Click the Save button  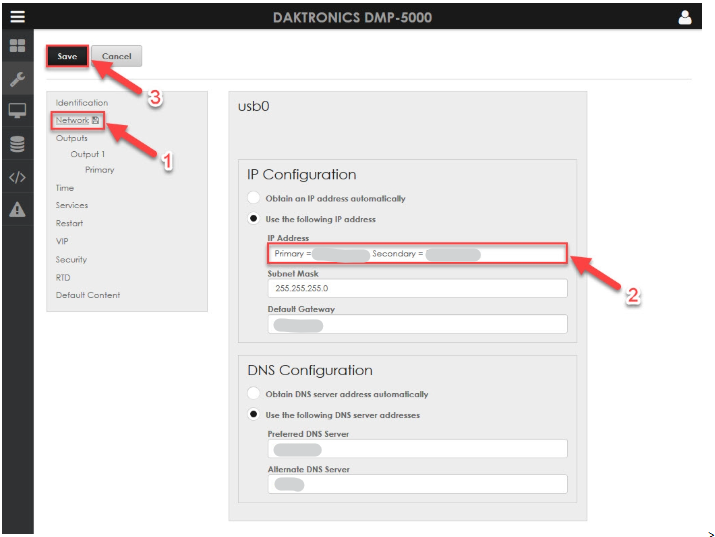(x=67, y=57)
